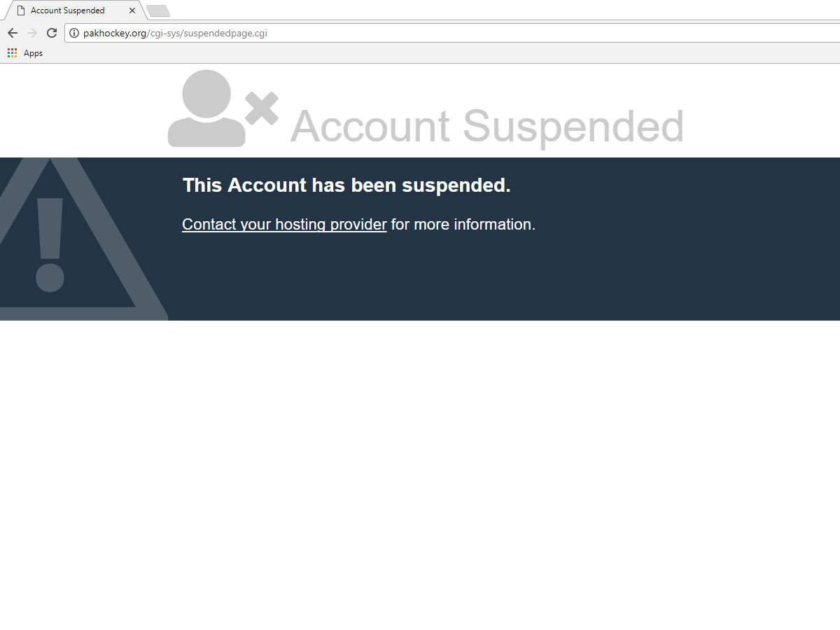Reload the suspended page
Screen dimensions: 840x630
point(52,33)
